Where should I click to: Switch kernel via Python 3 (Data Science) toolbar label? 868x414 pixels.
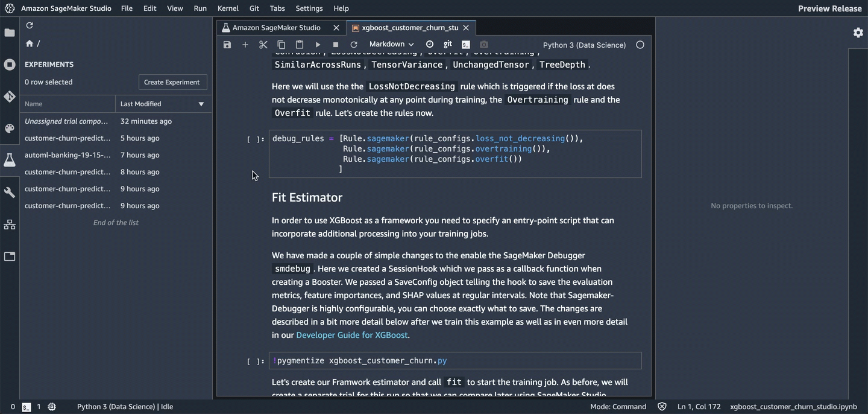(x=585, y=45)
